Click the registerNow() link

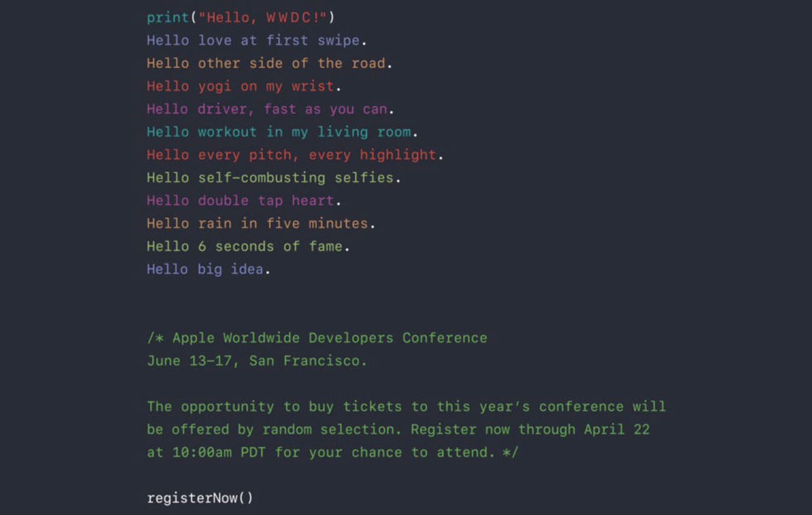click(x=200, y=498)
